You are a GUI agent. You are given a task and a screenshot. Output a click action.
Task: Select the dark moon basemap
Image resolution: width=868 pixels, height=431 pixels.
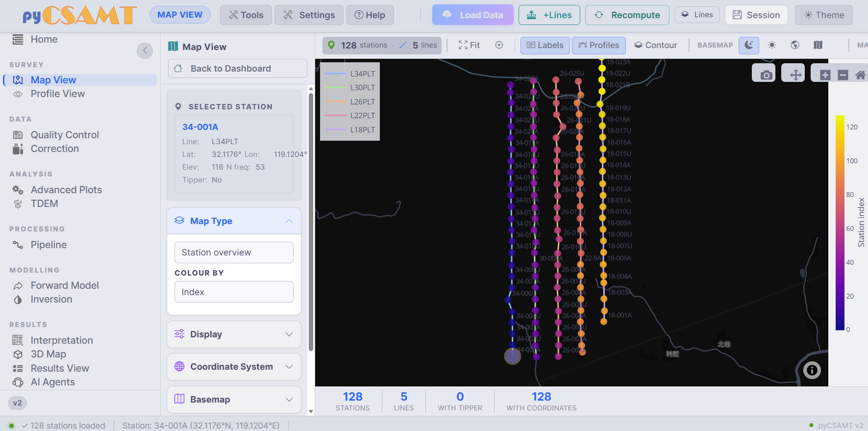pos(749,45)
